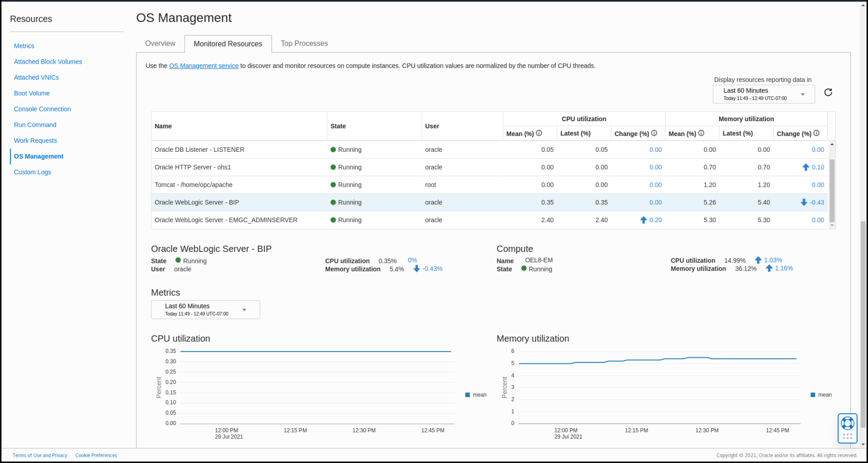Open the OS Management service link
Image resolution: width=868 pixels, height=463 pixels.
[203, 66]
